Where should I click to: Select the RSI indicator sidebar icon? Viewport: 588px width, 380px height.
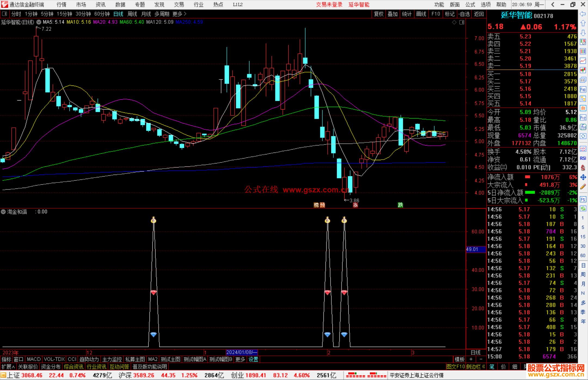coord(583,158)
